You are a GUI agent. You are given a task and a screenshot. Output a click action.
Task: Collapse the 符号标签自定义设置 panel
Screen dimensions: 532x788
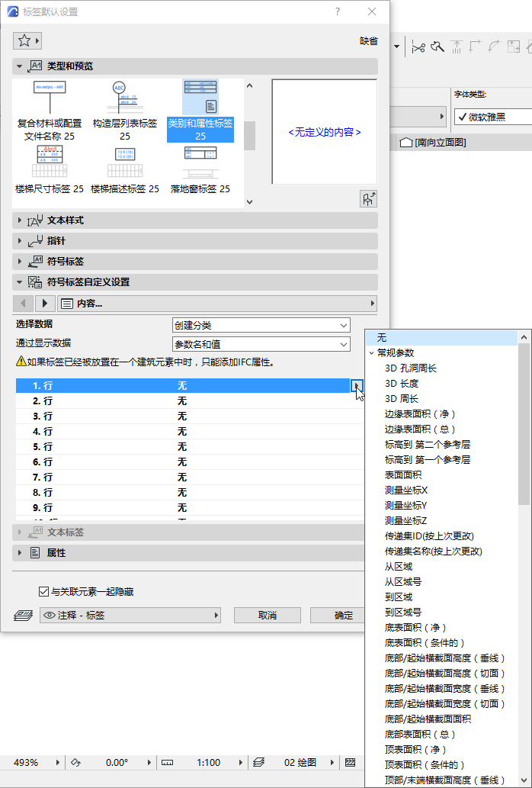(20, 282)
